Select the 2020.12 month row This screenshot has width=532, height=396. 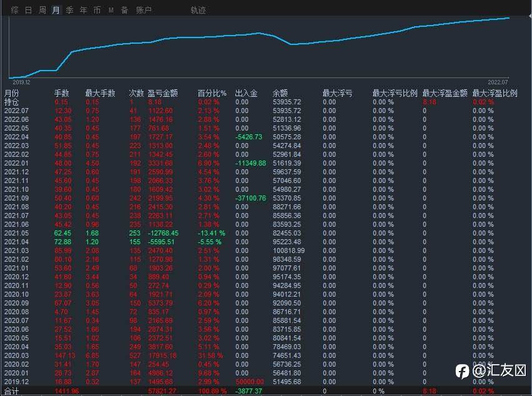point(266,277)
